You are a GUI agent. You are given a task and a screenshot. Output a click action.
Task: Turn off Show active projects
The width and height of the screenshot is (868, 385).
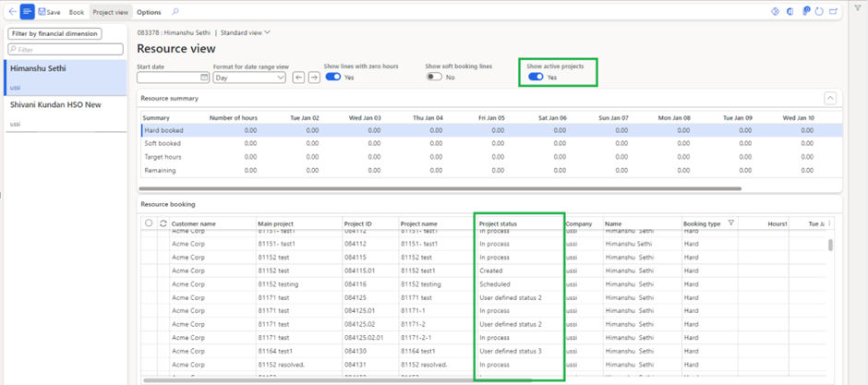(535, 78)
